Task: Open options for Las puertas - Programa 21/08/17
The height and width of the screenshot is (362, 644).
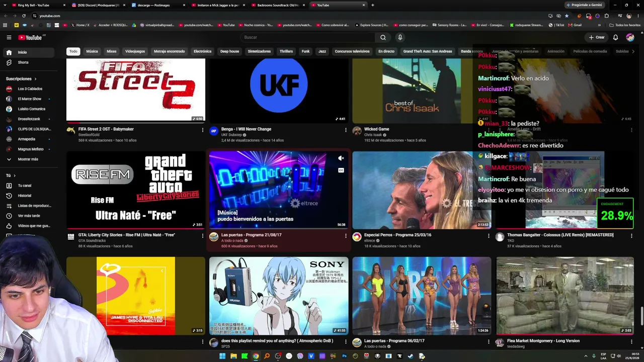Action: 346,235
